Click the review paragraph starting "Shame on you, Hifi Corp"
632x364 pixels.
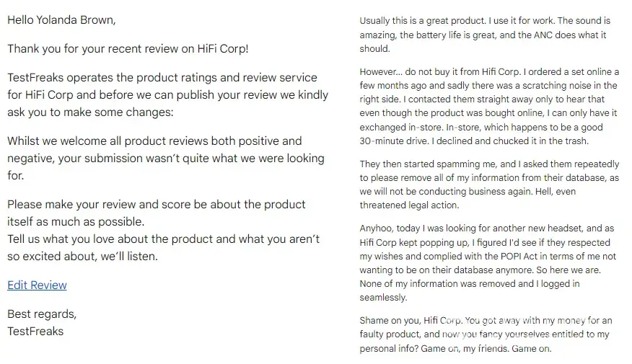click(x=486, y=334)
